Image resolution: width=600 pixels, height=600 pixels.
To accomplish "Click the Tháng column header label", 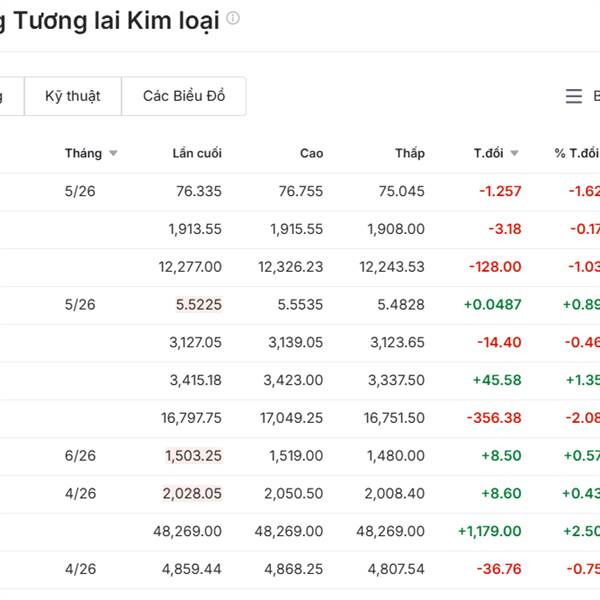I will point(83,153).
